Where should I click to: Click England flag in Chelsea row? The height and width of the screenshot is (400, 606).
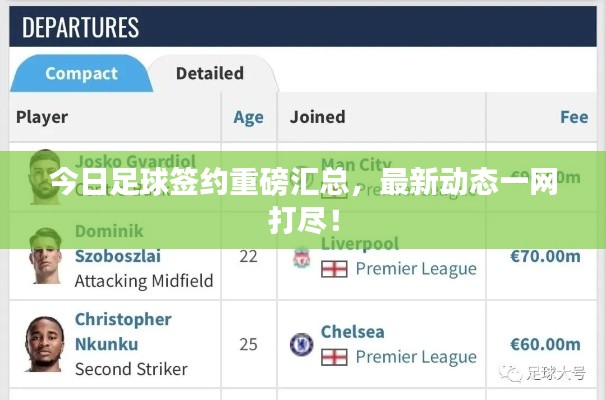334,357
